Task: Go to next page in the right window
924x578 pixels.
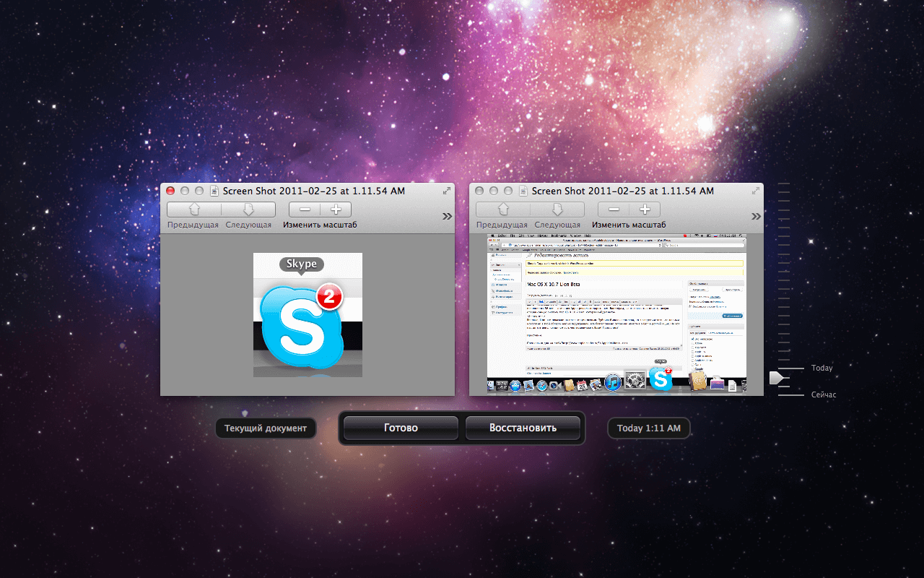Action: coord(557,210)
